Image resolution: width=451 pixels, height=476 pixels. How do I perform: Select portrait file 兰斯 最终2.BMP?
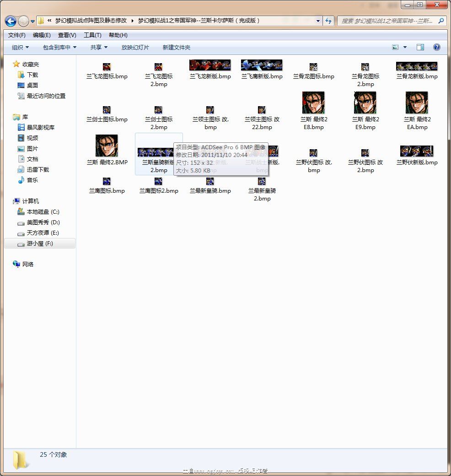coord(107,150)
